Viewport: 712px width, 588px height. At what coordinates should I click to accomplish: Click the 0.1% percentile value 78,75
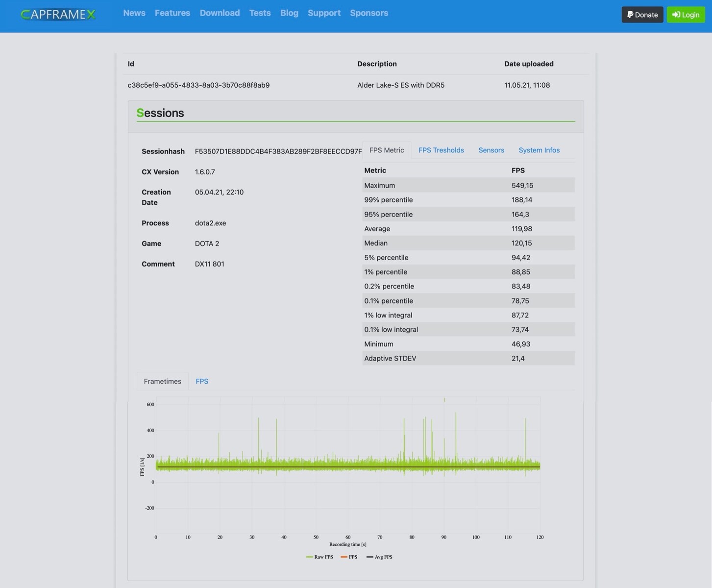[520, 301]
